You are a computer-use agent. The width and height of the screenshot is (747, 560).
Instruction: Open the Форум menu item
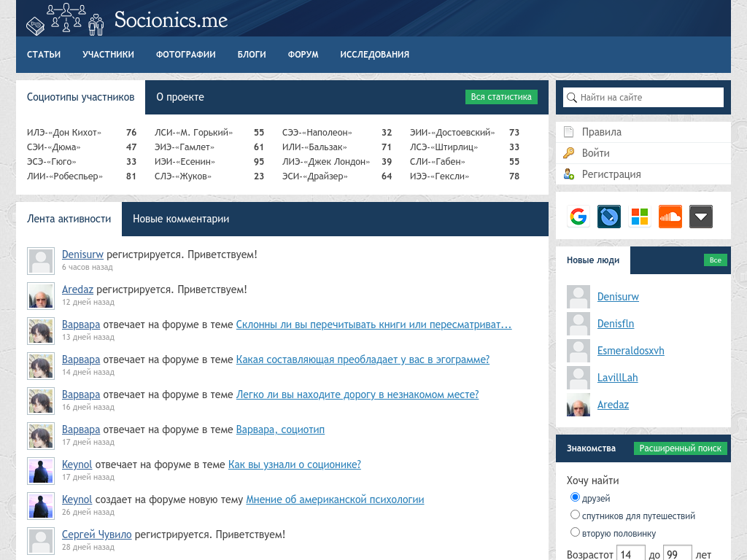[303, 54]
